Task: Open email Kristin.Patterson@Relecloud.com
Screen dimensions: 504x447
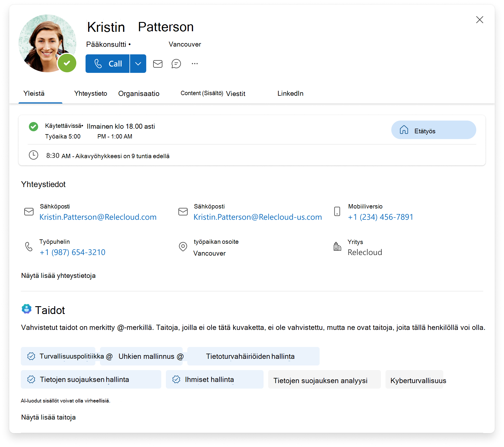Action: coord(98,217)
